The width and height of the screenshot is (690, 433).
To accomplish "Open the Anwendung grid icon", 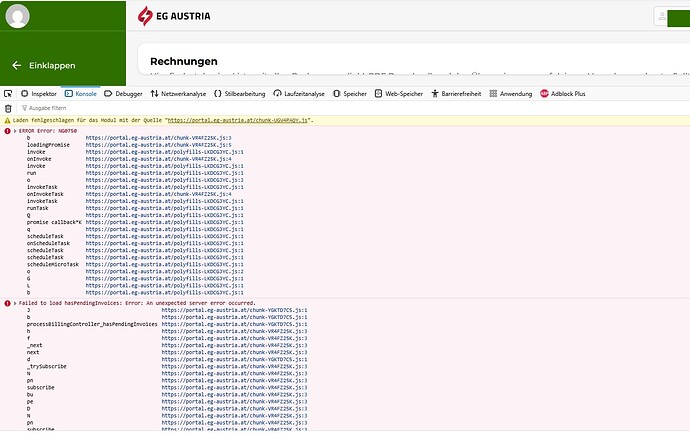I will click(493, 94).
